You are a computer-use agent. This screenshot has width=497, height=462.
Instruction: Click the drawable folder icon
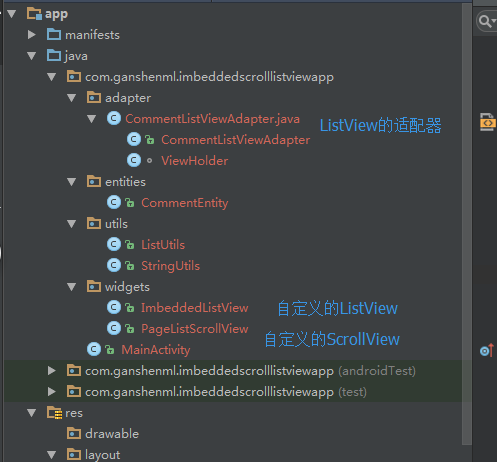click(74, 433)
